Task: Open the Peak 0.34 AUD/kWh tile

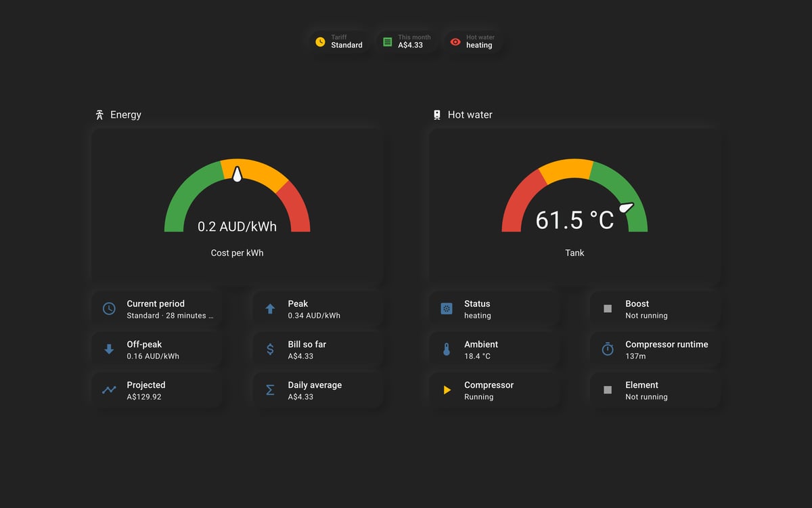Action: tap(318, 309)
